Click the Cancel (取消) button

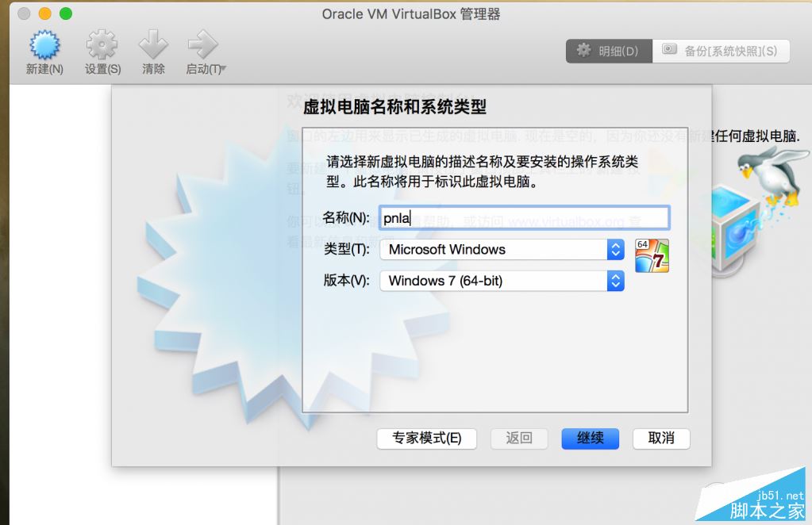point(661,439)
